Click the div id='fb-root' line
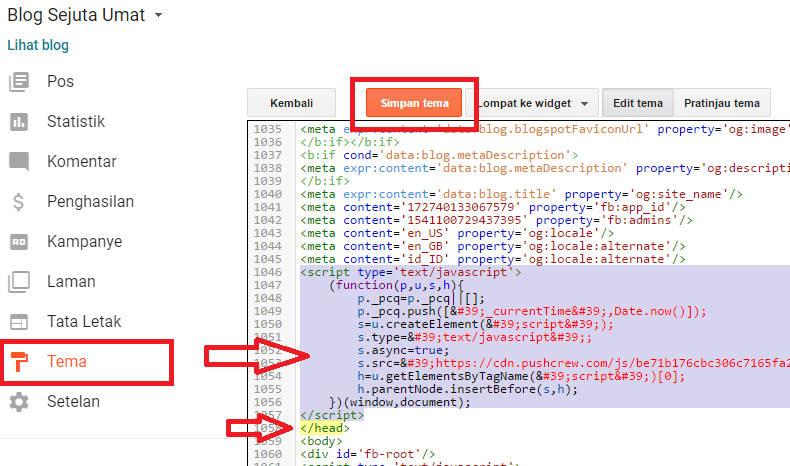790x466 pixels. 368,454
